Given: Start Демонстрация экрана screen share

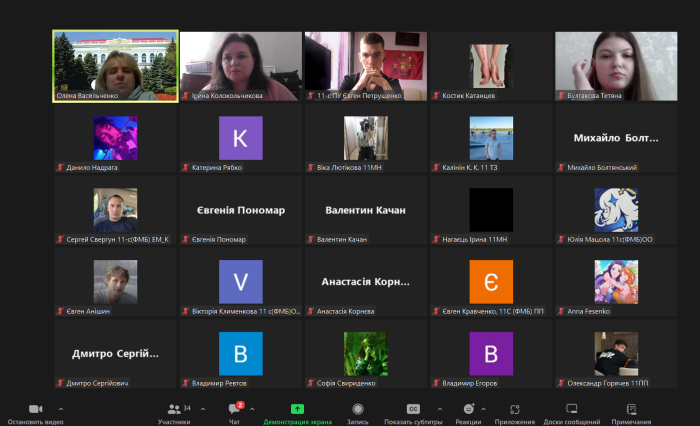Looking at the screenshot, I should [x=297, y=409].
